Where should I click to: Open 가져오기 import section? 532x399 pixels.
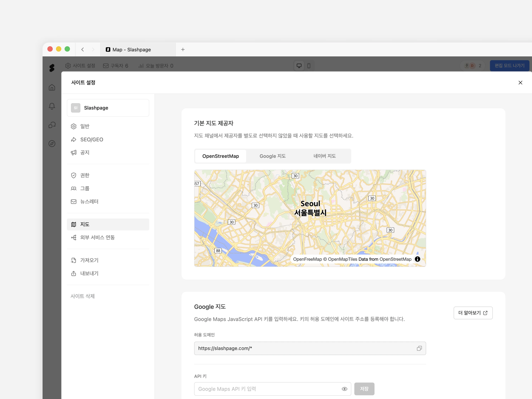tap(108, 260)
